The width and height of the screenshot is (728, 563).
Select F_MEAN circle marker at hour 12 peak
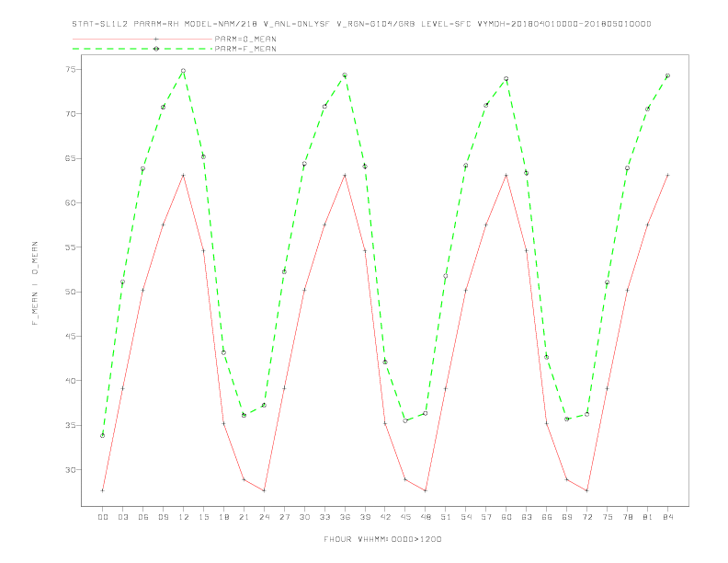184,71
